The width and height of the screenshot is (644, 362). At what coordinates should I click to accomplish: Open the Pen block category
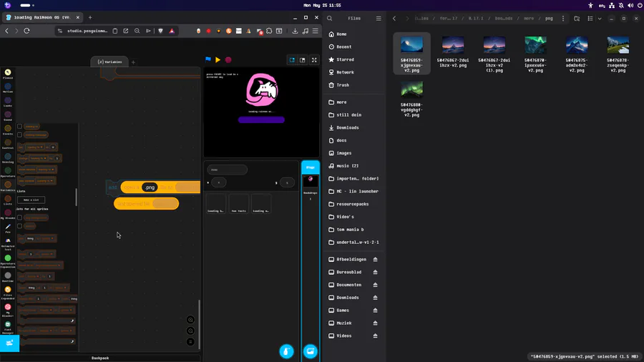(8, 229)
